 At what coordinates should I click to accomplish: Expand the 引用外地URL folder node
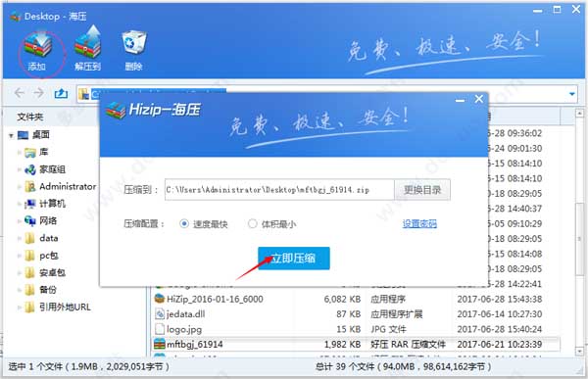click(x=20, y=308)
